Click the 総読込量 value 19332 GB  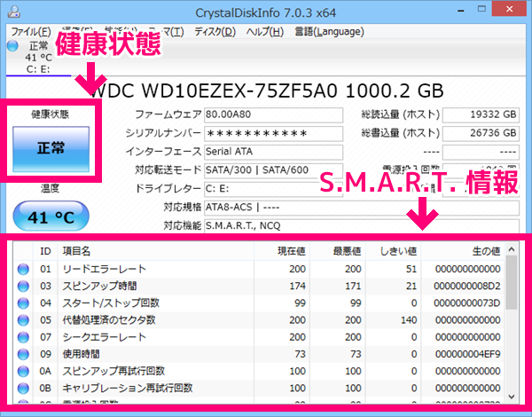[x=481, y=114]
